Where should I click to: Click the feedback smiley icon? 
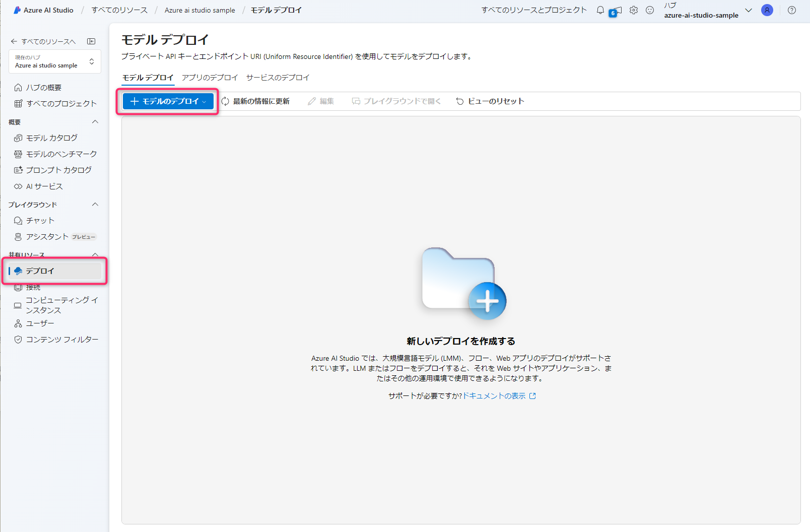(650, 10)
